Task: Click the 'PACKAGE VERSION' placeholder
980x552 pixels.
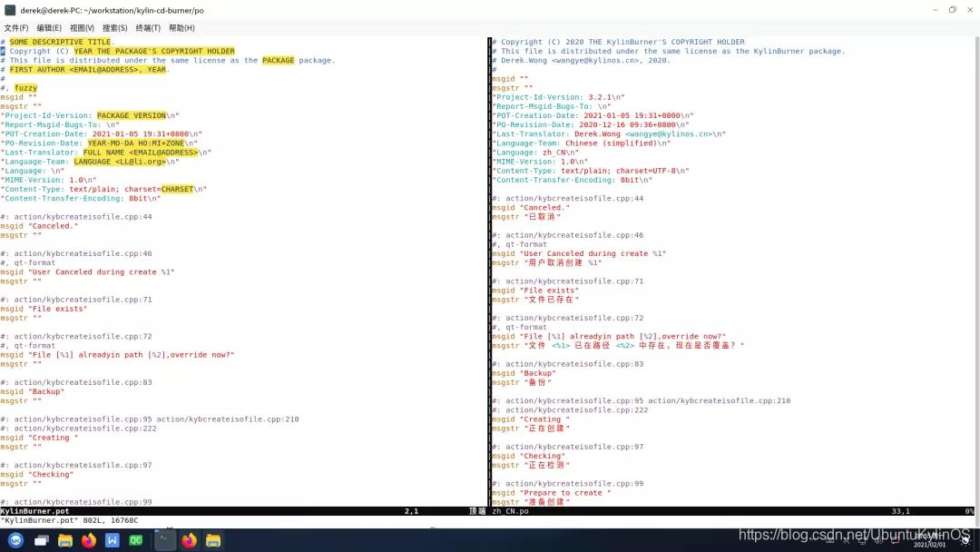Action: click(x=132, y=115)
